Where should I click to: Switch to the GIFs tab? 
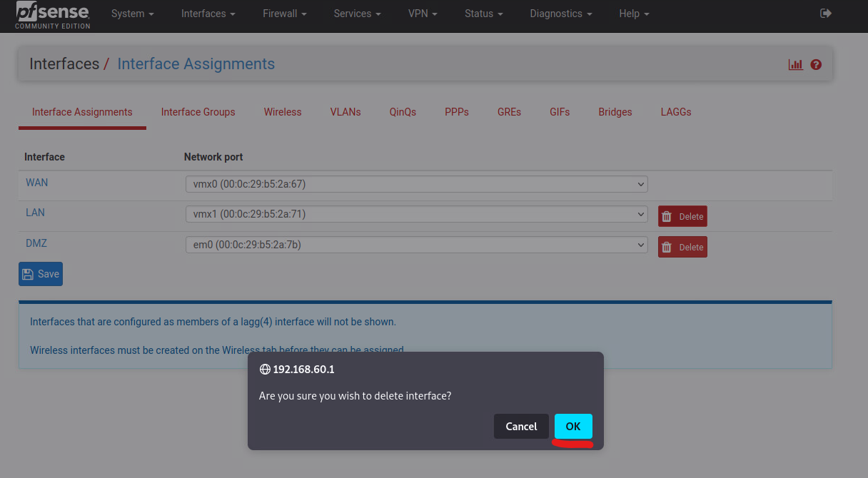click(x=560, y=112)
